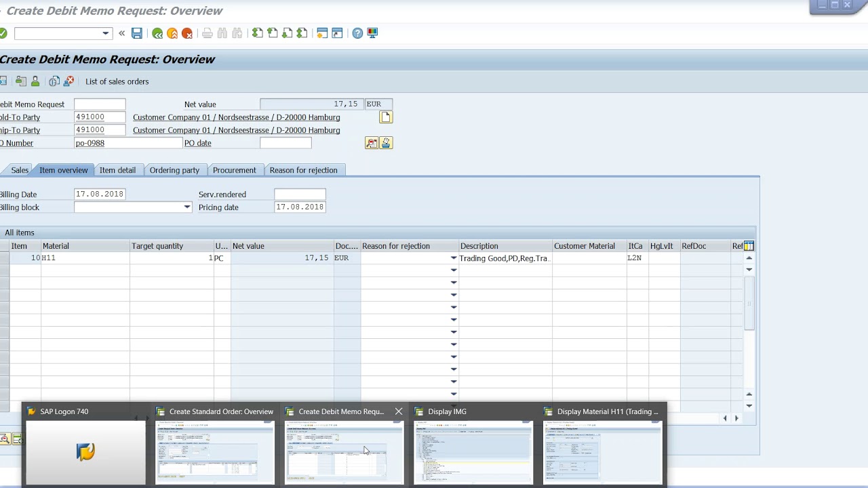Open SAP Help question mark icon
The image size is (868, 488).
(x=357, y=33)
